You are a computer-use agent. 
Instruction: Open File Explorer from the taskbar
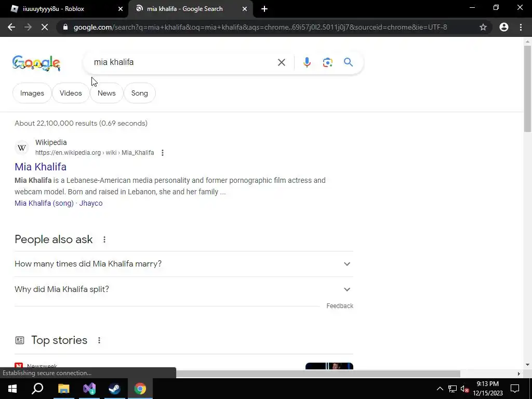pyautogui.click(x=63, y=389)
